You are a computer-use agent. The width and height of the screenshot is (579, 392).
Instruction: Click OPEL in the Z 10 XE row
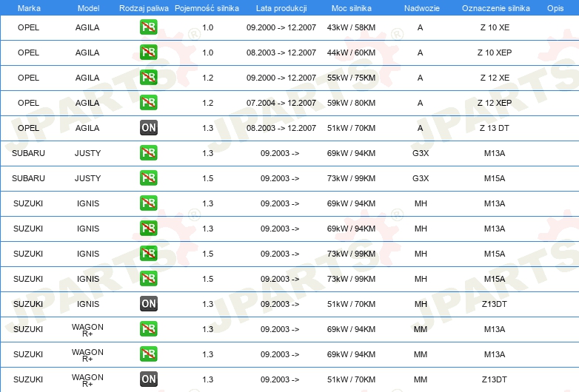[28, 27]
